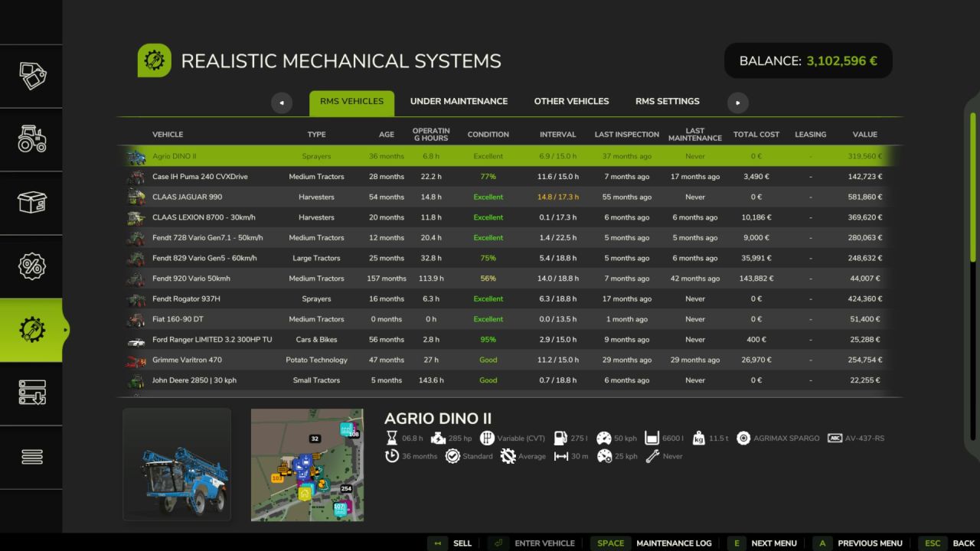Select the Realistic Mechanical Systems sidebar icon
980x551 pixels.
[x=31, y=330]
